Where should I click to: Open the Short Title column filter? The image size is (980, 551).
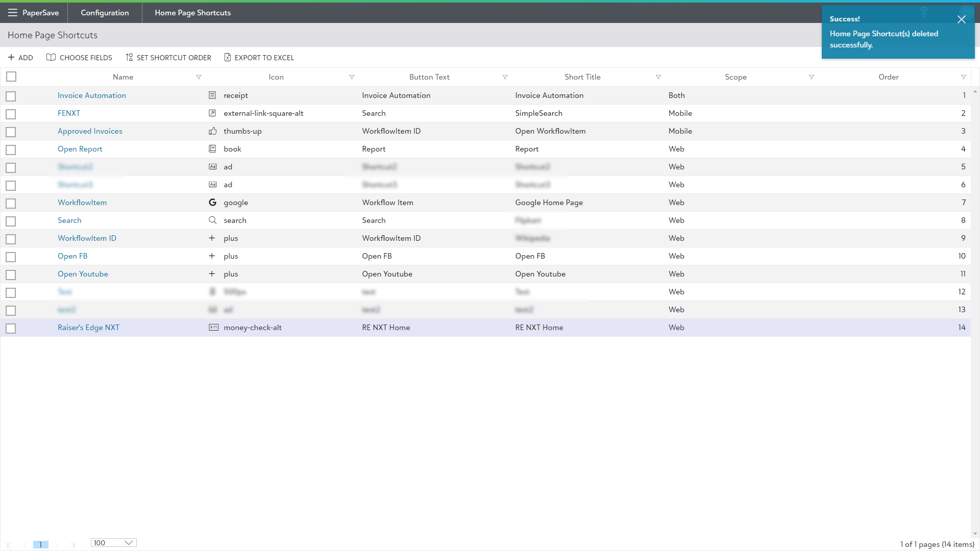coord(658,77)
